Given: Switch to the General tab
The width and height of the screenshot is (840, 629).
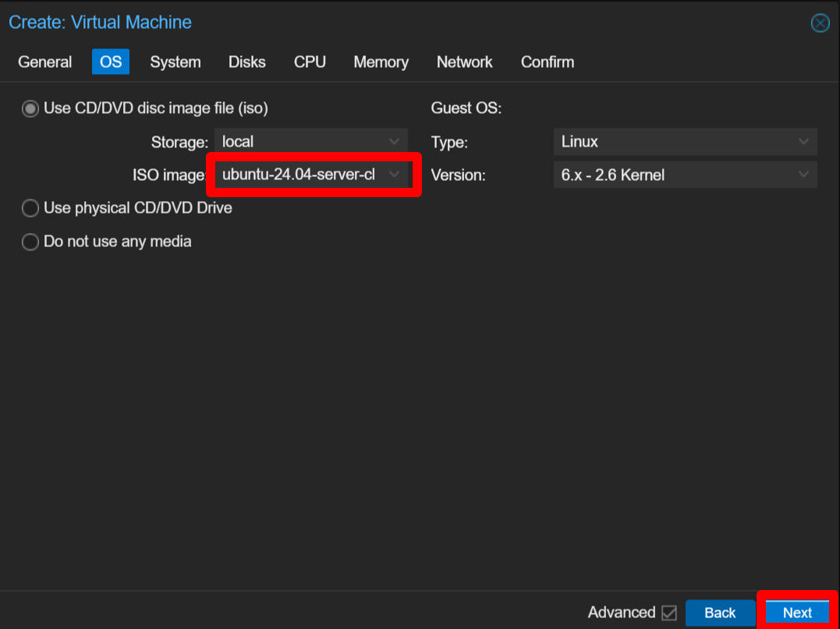Looking at the screenshot, I should pos(45,62).
